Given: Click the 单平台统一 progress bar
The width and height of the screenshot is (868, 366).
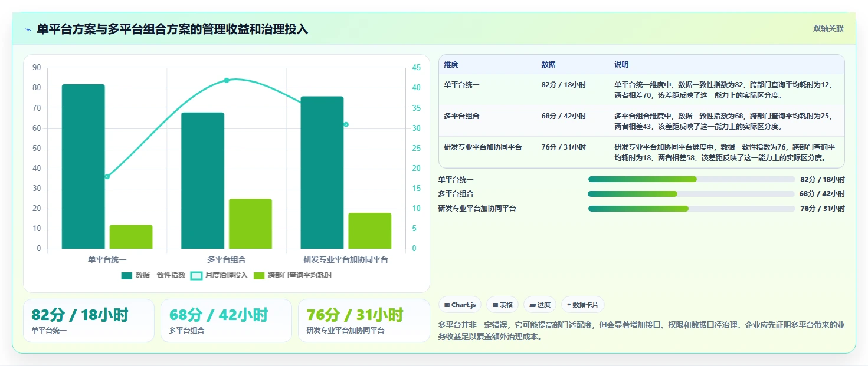Looking at the screenshot, I should tap(692, 179).
